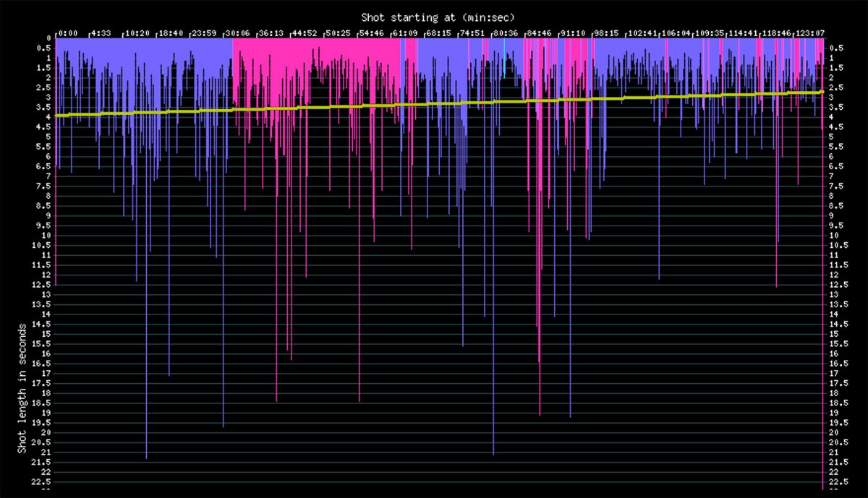Click the 44:52 time tick label

click(304, 33)
